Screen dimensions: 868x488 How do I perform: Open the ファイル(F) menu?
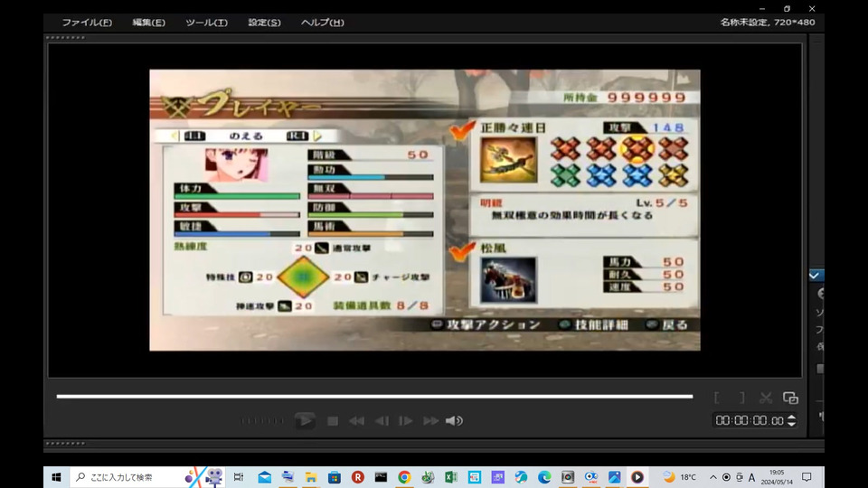(x=87, y=23)
